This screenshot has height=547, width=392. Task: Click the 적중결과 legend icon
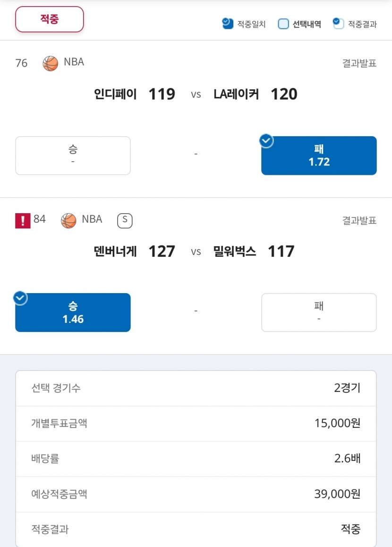(x=338, y=23)
